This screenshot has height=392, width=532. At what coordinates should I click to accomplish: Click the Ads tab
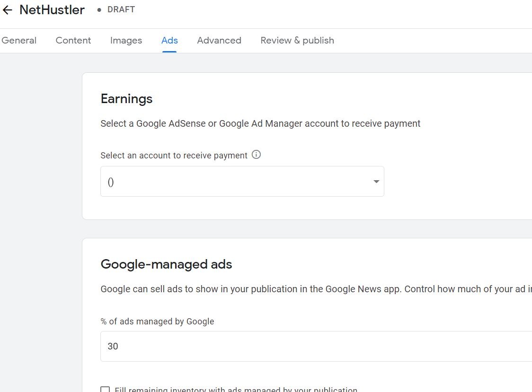coord(169,40)
